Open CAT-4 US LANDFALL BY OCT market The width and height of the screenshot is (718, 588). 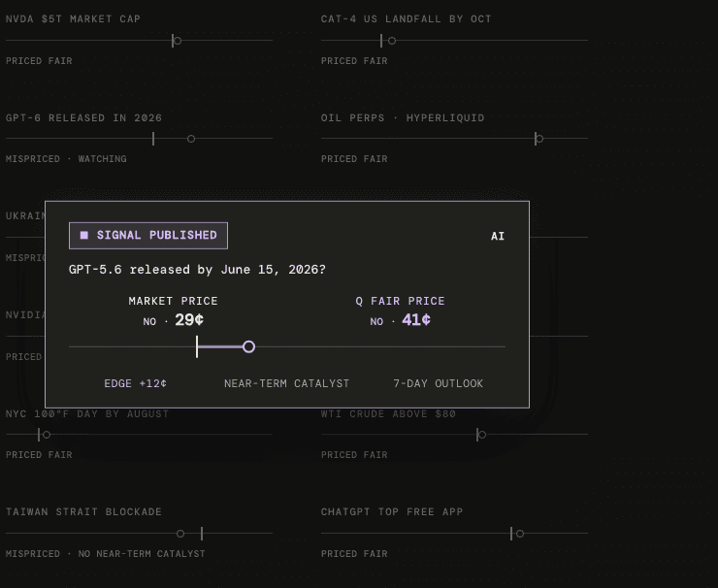(x=406, y=18)
